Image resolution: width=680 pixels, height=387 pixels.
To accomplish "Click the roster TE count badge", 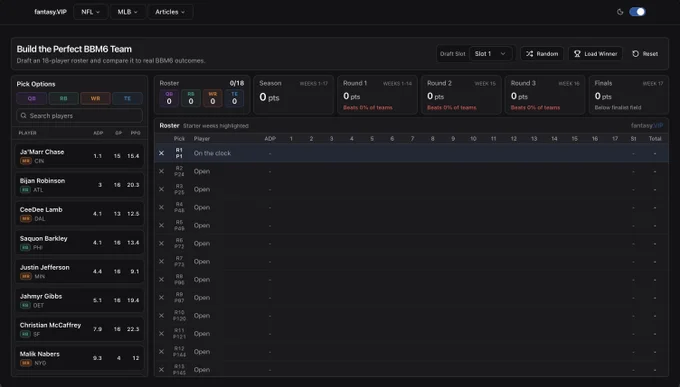I will [234, 98].
